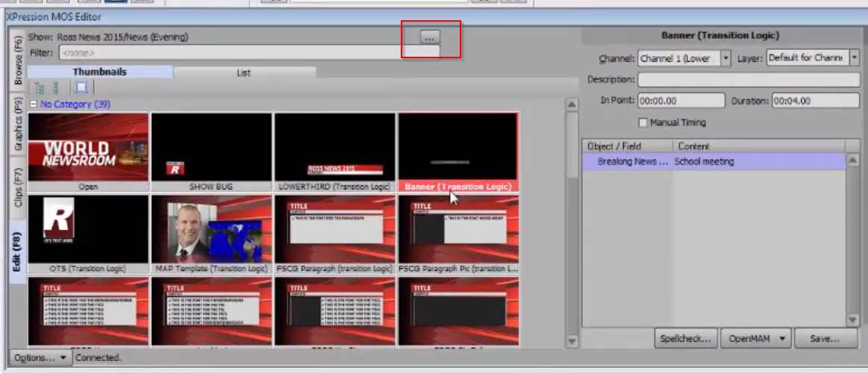Viewport: 868px width, 374px height.
Task: Select the FSCG Paragraph Pic template thumbnail
Action: coord(458,234)
